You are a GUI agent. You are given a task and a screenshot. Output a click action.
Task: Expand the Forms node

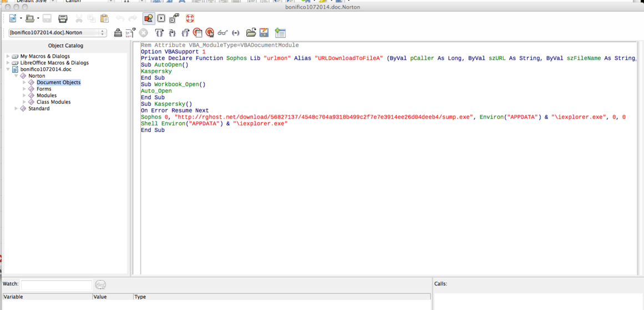tap(24, 89)
